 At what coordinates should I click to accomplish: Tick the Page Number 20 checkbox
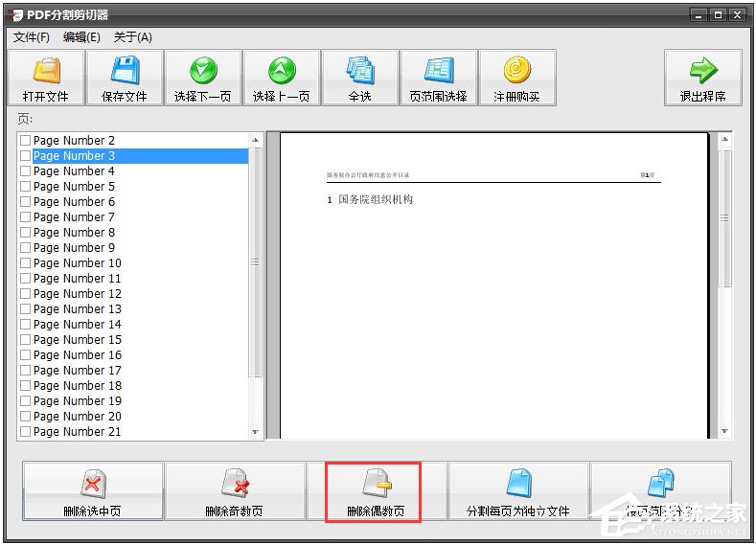click(x=25, y=417)
